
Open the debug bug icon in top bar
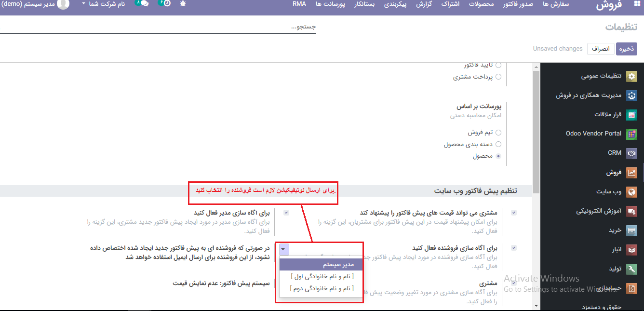182,4
